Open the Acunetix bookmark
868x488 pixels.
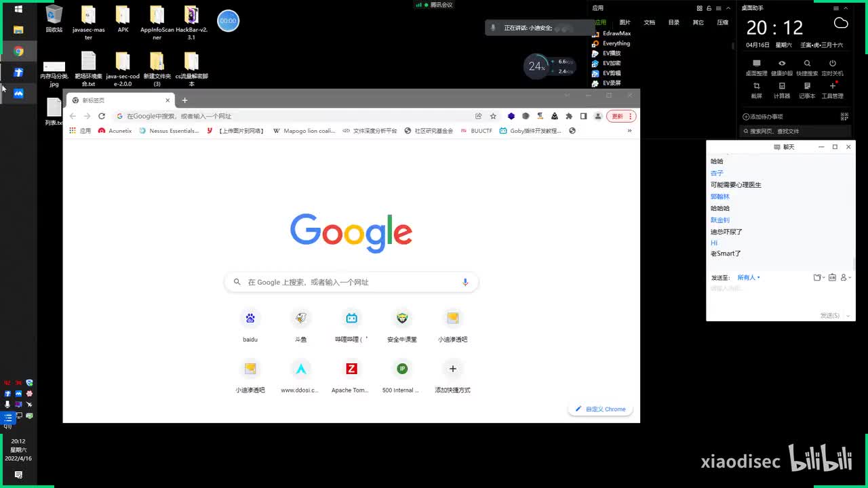click(x=115, y=131)
